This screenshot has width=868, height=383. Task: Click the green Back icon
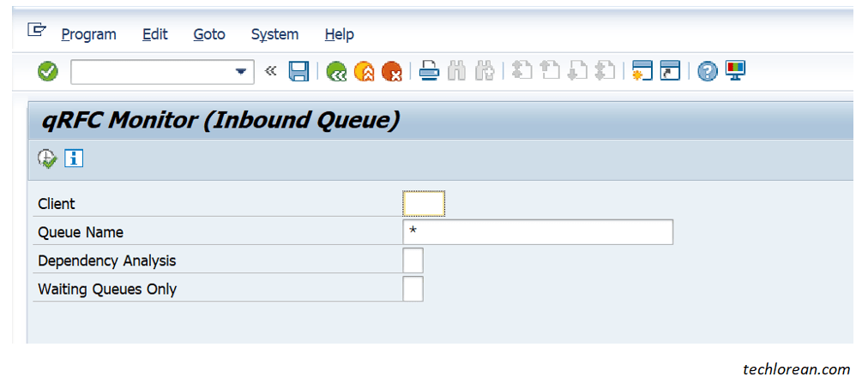336,72
